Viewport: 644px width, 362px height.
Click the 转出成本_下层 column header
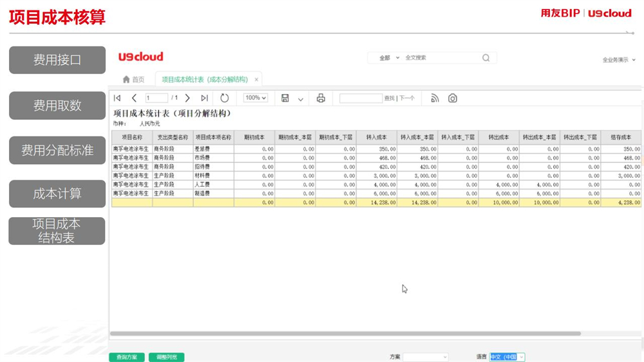[580, 137]
